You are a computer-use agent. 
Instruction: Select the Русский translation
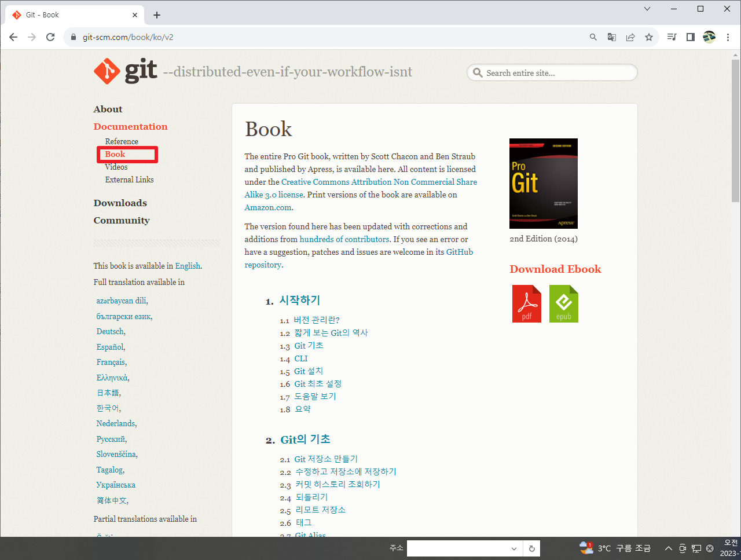pos(111,439)
